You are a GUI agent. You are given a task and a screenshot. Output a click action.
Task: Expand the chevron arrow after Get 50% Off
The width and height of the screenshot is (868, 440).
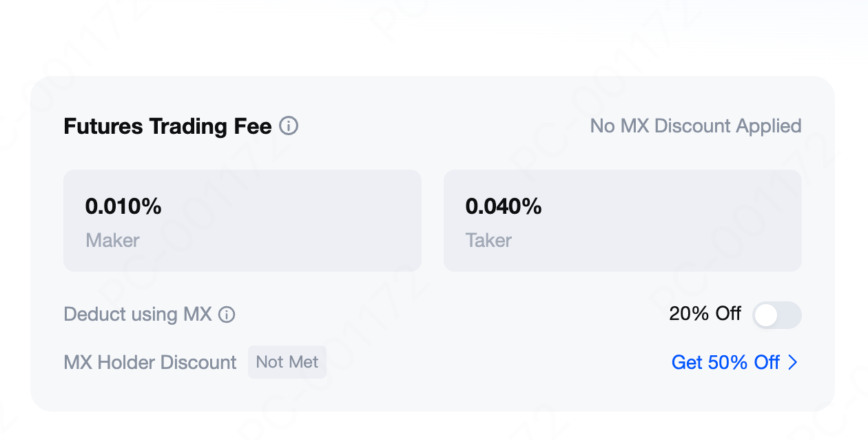coord(793,362)
